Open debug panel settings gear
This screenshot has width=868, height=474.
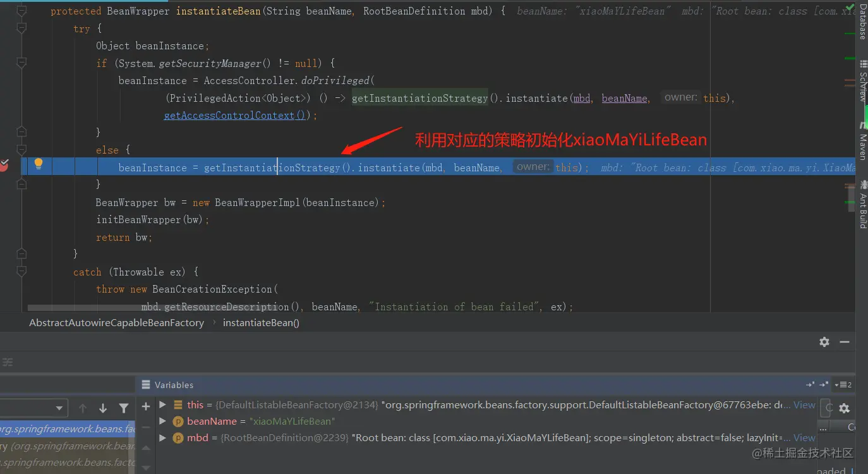(824, 342)
